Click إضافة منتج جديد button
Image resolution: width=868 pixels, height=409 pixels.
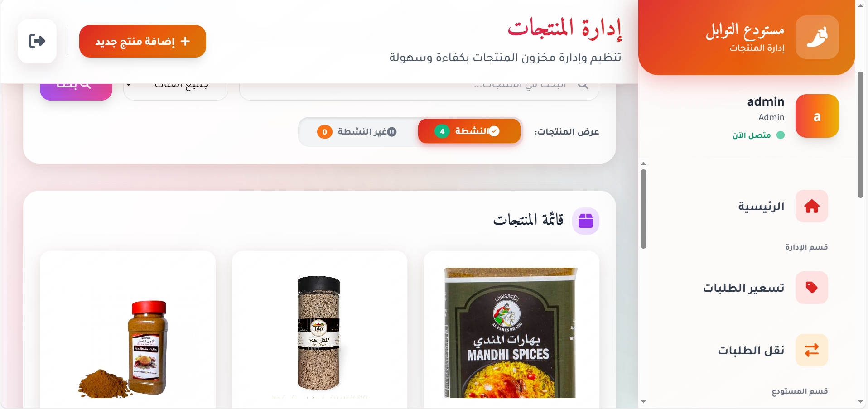click(x=143, y=41)
